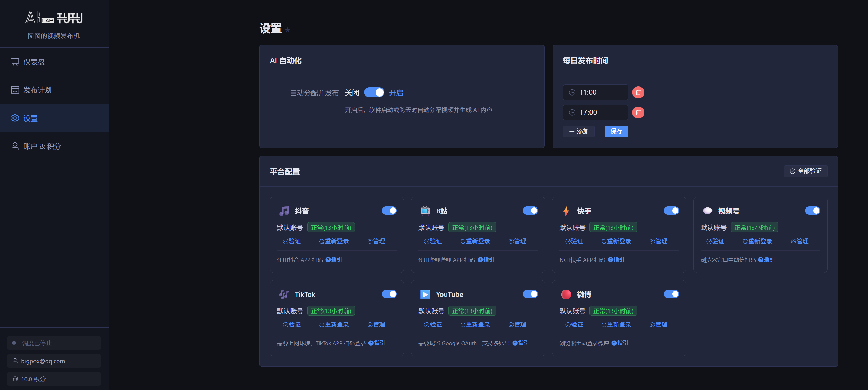The width and height of the screenshot is (868, 390).
Task: Delete the 11:00 time with trash icon
Action: [638, 92]
